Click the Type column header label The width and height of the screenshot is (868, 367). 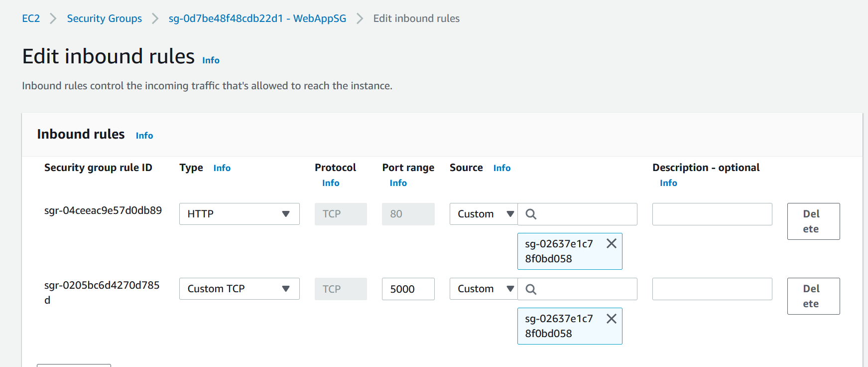pos(191,168)
